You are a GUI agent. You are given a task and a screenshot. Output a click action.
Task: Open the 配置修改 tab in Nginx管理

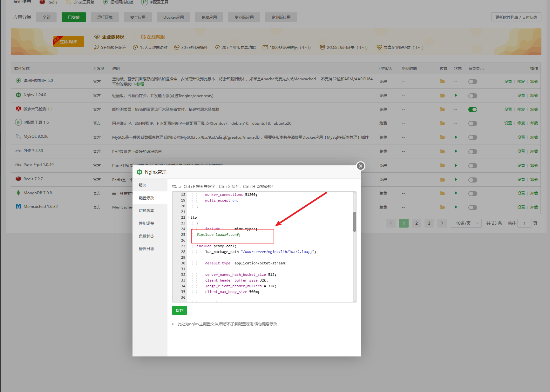click(x=150, y=198)
